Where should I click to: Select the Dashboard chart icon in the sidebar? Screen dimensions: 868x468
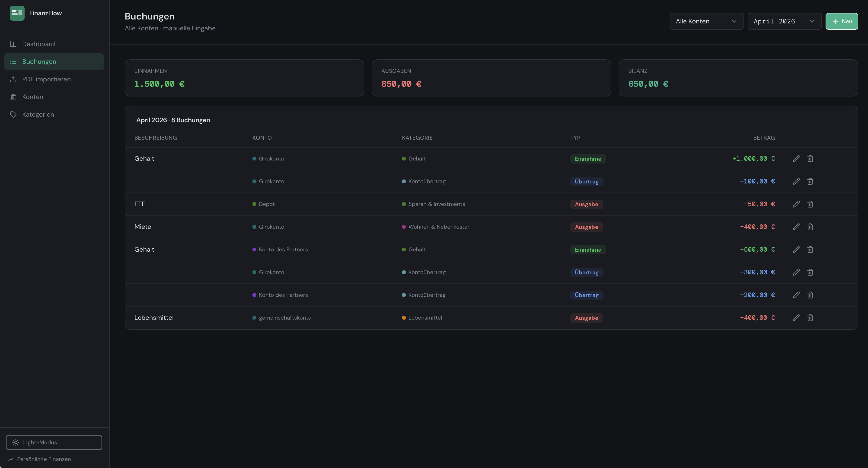[13, 44]
